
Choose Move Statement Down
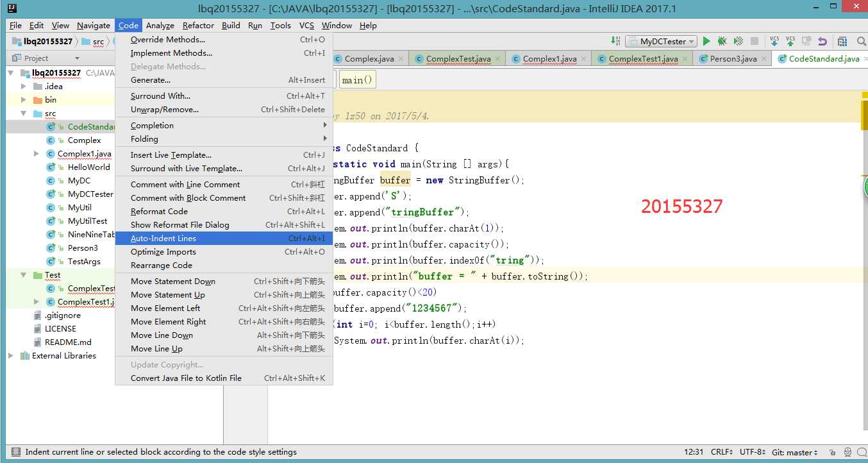click(224, 282)
